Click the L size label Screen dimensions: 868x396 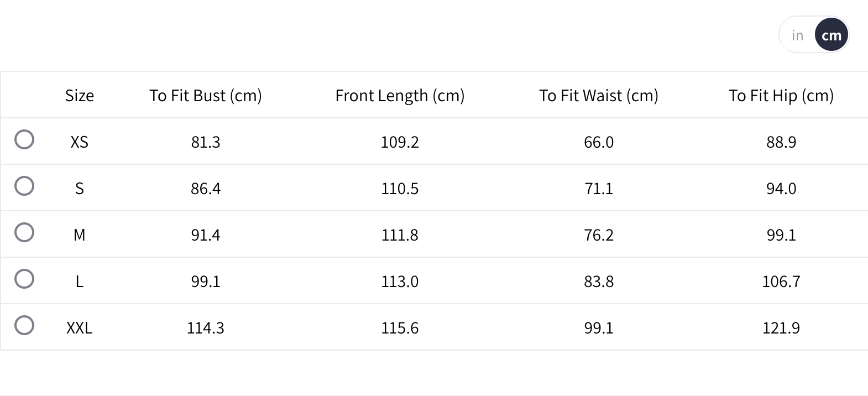point(80,282)
